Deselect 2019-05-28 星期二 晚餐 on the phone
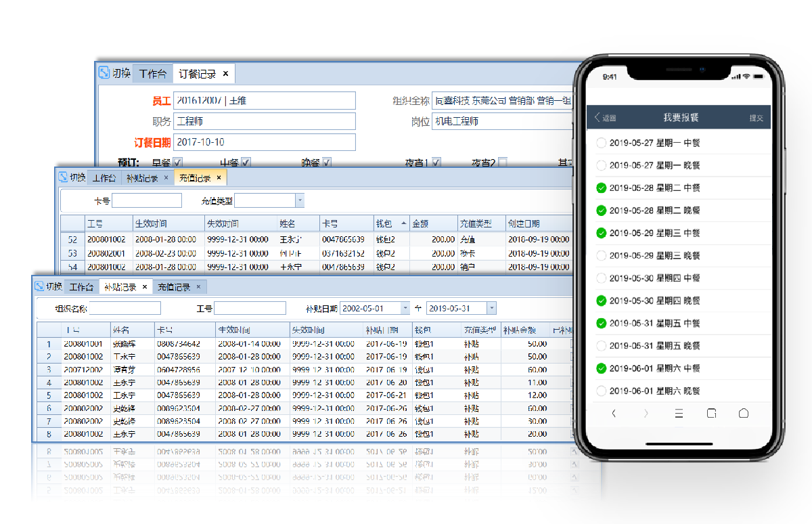This screenshot has height=524, width=812. (x=601, y=211)
